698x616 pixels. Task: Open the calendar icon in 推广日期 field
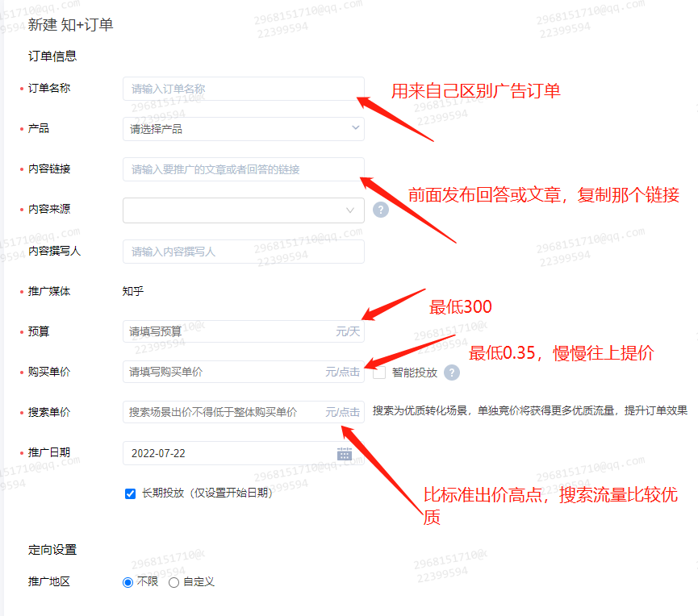point(344,454)
